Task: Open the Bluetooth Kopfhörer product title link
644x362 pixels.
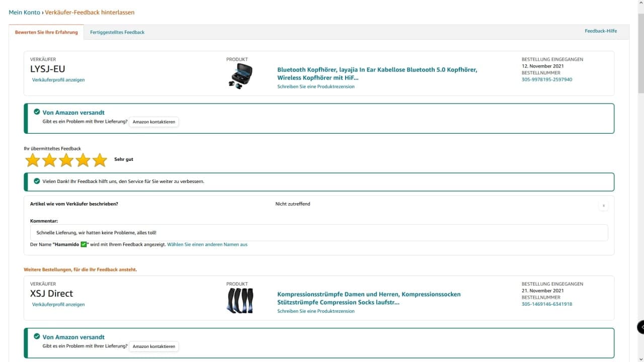Action: tap(377, 74)
